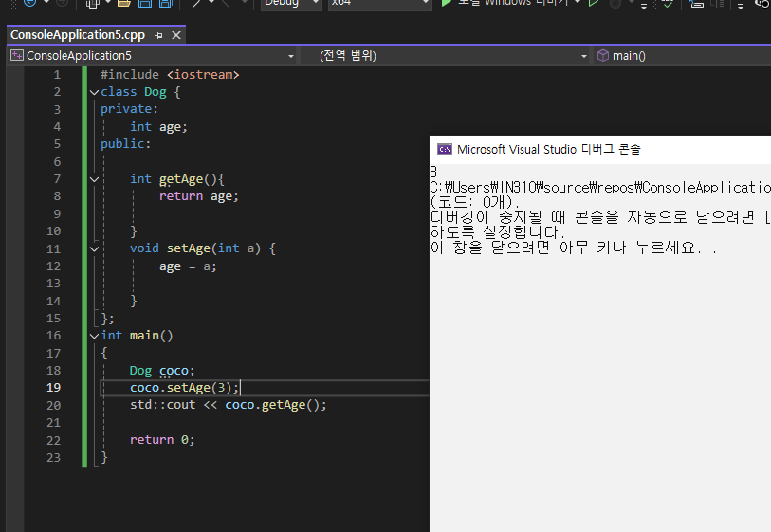Screen dimensions: 771x532
Task: Collapse the main() function block
Action: coord(95,336)
